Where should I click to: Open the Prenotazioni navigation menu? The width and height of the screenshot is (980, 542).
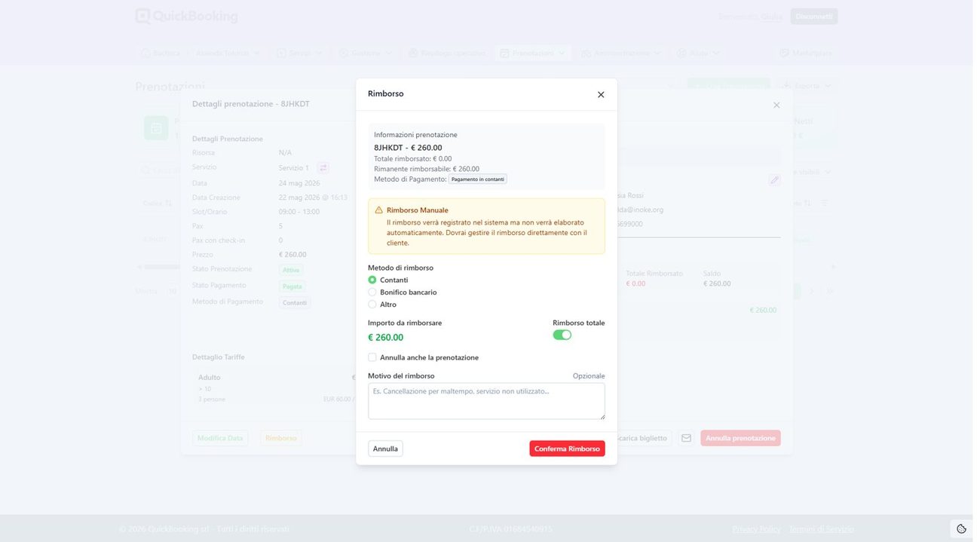tap(533, 53)
